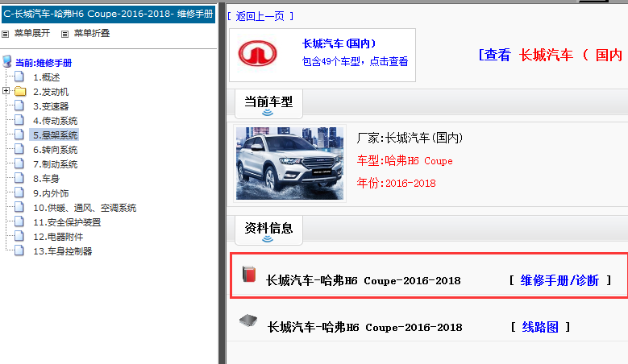Open 8.车身 chapter
628x364 pixels.
click(47, 179)
